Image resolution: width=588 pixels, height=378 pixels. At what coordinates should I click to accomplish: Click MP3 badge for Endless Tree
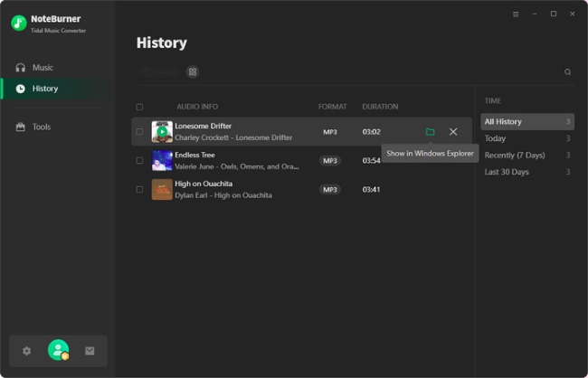click(330, 160)
